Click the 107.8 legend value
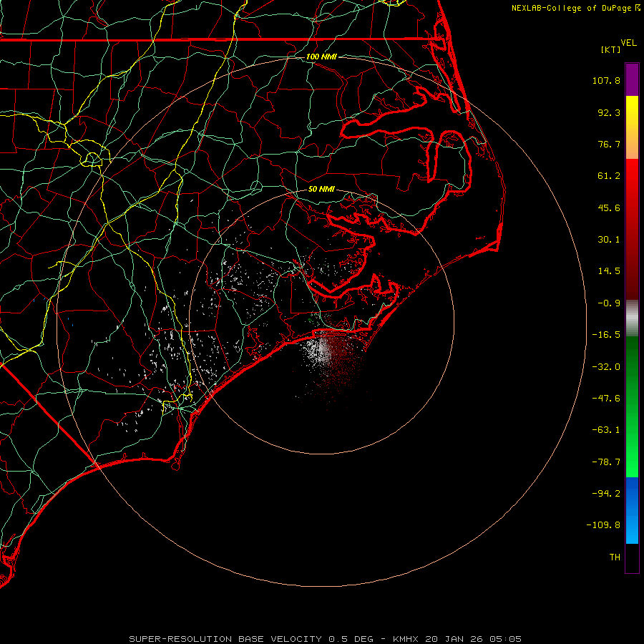This screenshot has width=644, height=644. click(x=606, y=80)
